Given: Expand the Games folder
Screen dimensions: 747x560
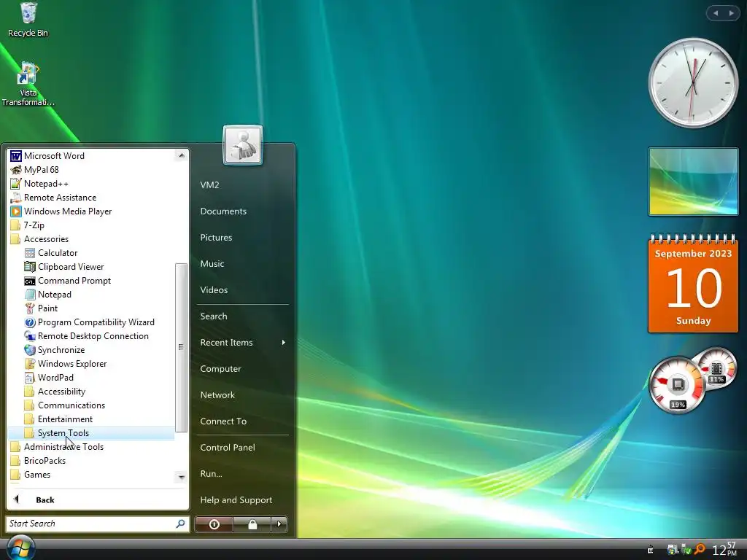Looking at the screenshot, I should tap(31, 474).
